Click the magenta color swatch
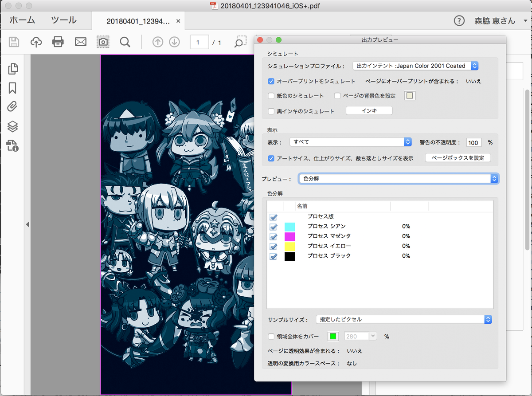This screenshot has width=532, height=396. (x=289, y=236)
